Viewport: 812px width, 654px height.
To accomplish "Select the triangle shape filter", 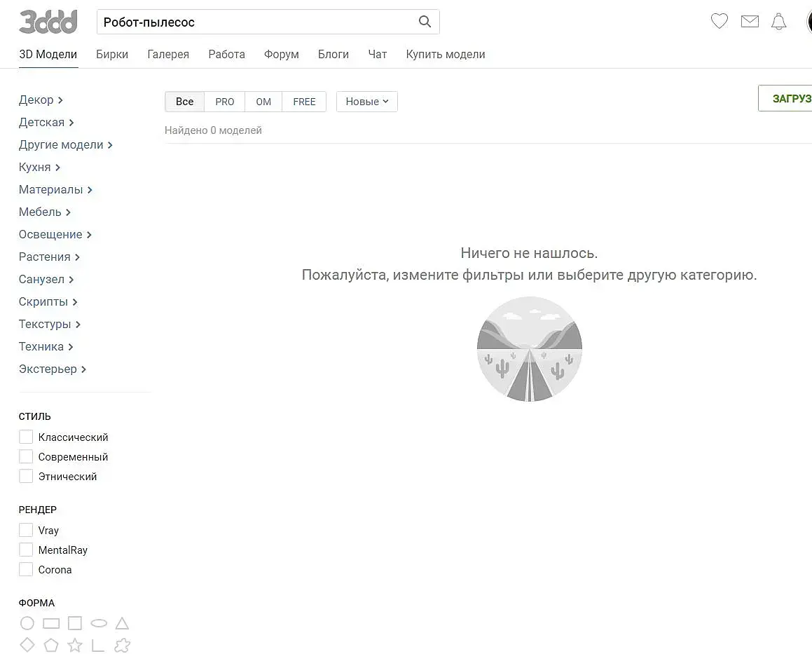I will coord(122,623).
